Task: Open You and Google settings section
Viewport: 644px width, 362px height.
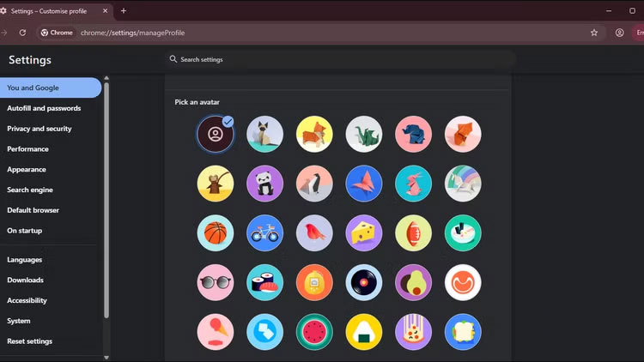Action: click(x=51, y=87)
